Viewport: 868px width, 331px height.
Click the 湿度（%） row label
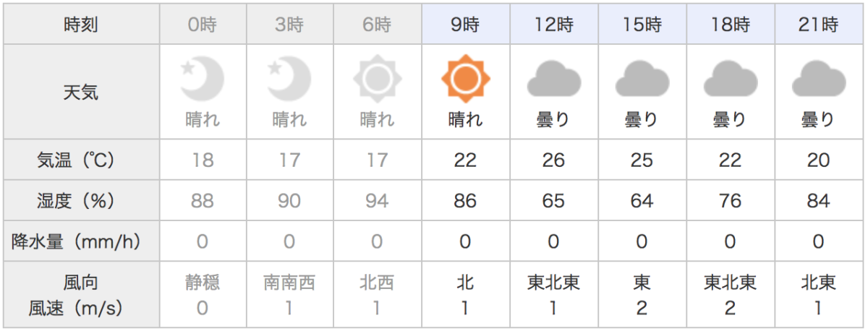coord(81,200)
